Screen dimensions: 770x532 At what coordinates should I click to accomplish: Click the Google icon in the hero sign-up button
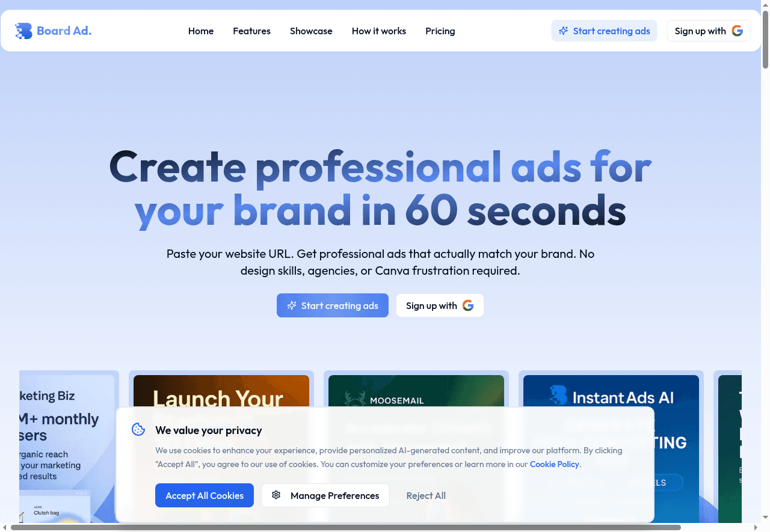(x=467, y=305)
